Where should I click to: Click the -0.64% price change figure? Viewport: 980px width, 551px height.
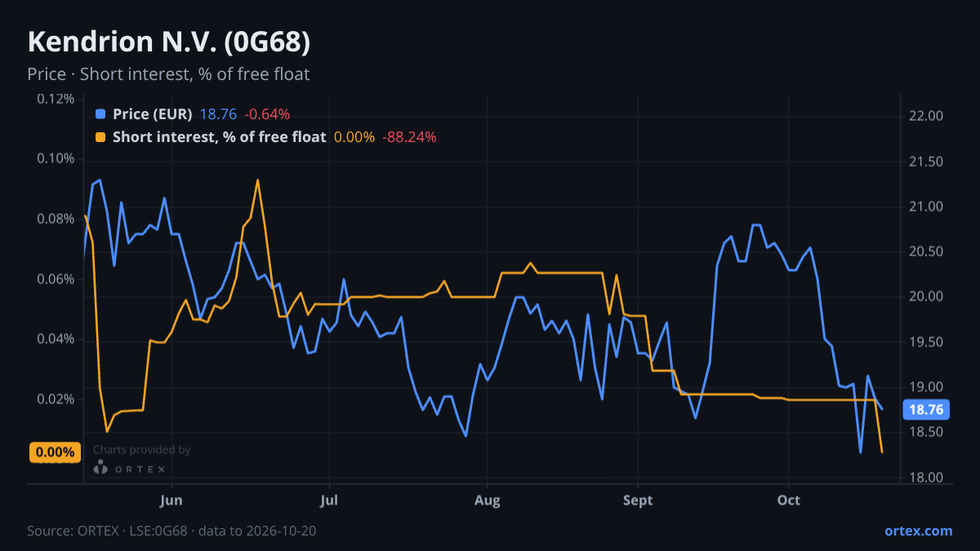coord(266,114)
